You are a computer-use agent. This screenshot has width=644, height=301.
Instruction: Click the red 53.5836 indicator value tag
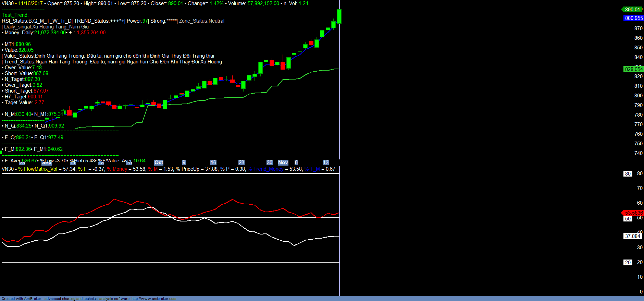633,213
